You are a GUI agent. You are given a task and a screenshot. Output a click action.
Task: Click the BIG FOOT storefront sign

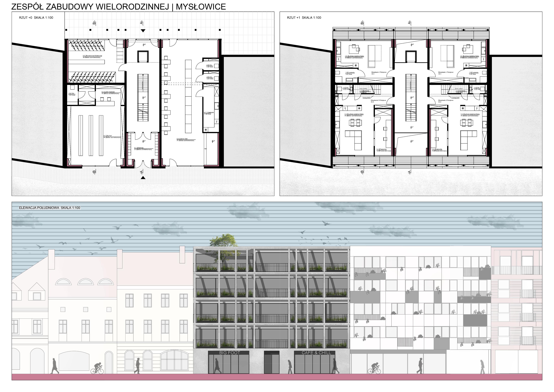pos(230,353)
